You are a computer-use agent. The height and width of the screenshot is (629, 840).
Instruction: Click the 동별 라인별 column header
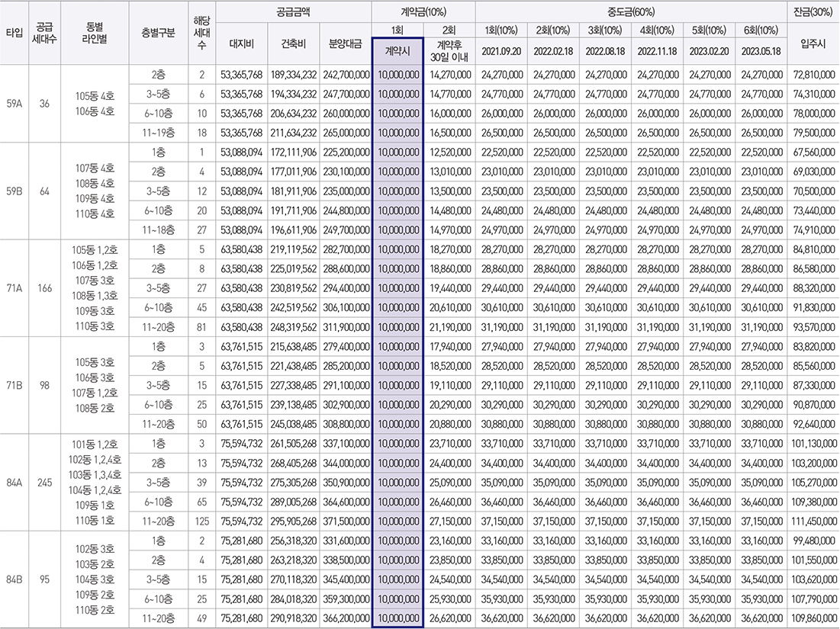[95, 34]
